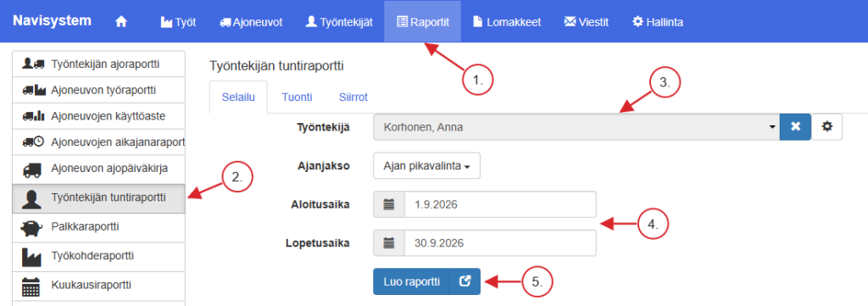Select Kuukausiraportti in sidebar
The height and width of the screenshot is (306, 868).
[x=98, y=286]
